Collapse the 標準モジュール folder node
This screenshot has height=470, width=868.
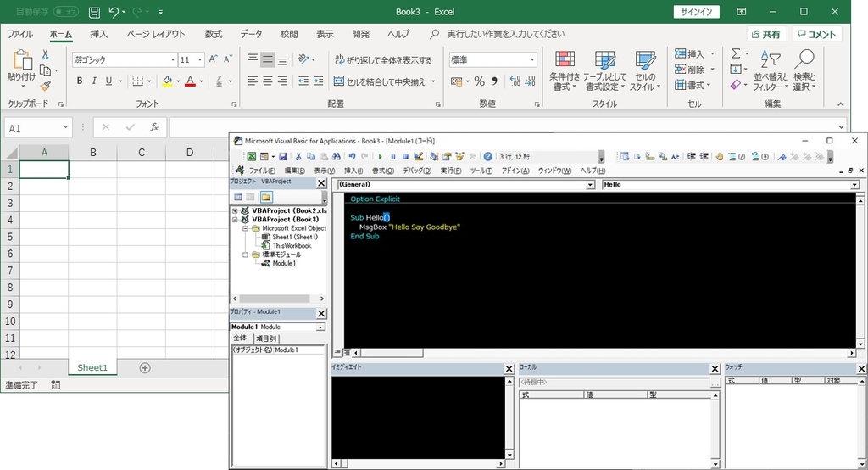(x=245, y=255)
